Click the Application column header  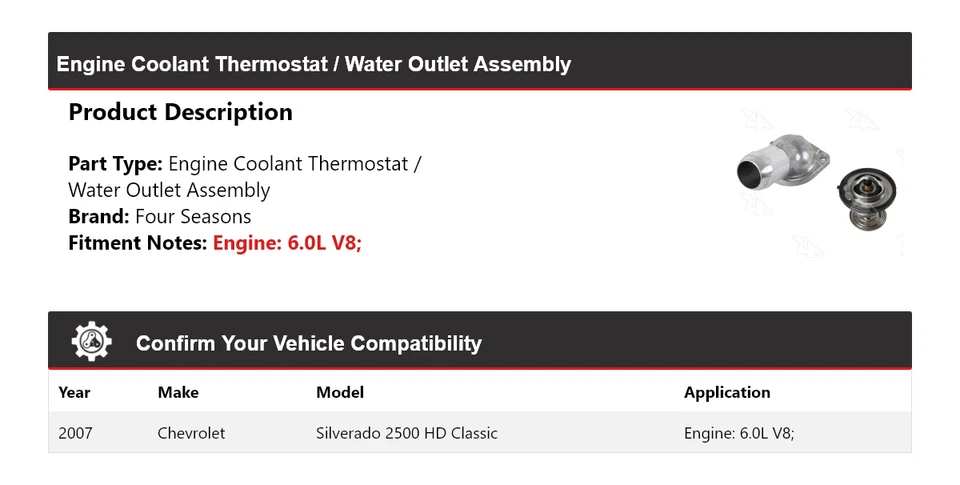click(x=727, y=393)
